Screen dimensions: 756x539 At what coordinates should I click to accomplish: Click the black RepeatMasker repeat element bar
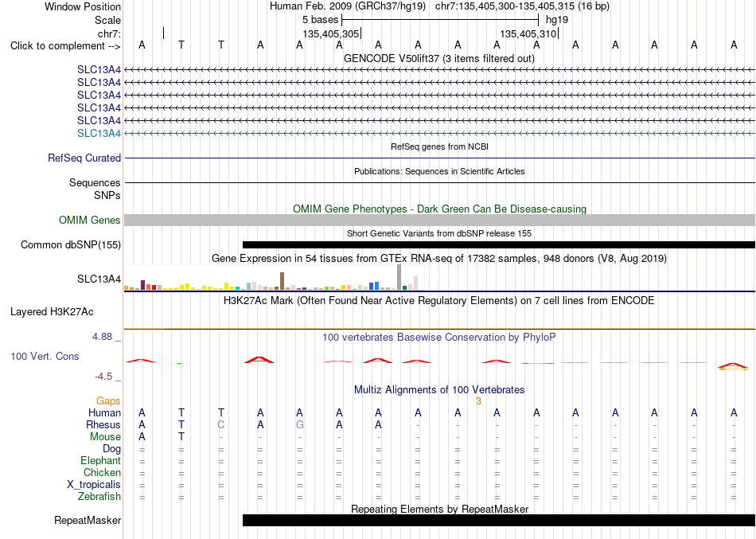click(x=498, y=520)
